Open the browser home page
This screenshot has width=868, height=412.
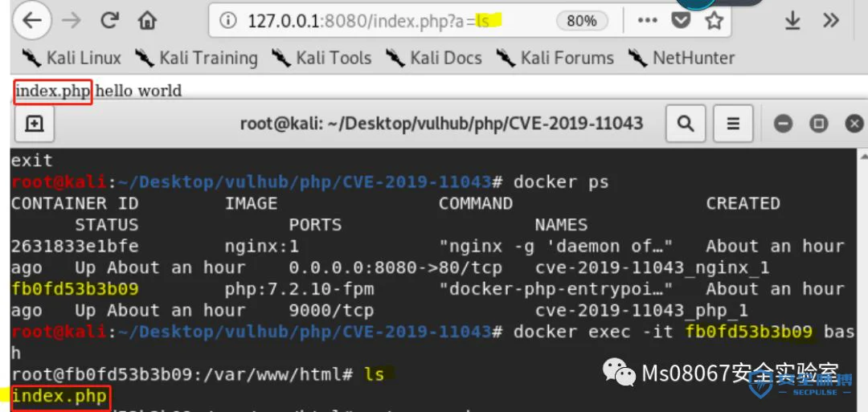pos(147,21)
